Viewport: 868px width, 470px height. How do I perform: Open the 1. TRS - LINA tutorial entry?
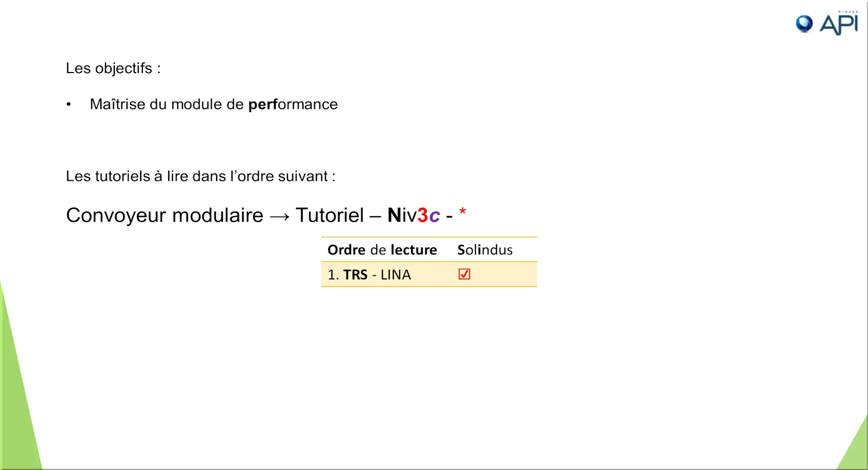click(369, 275)
